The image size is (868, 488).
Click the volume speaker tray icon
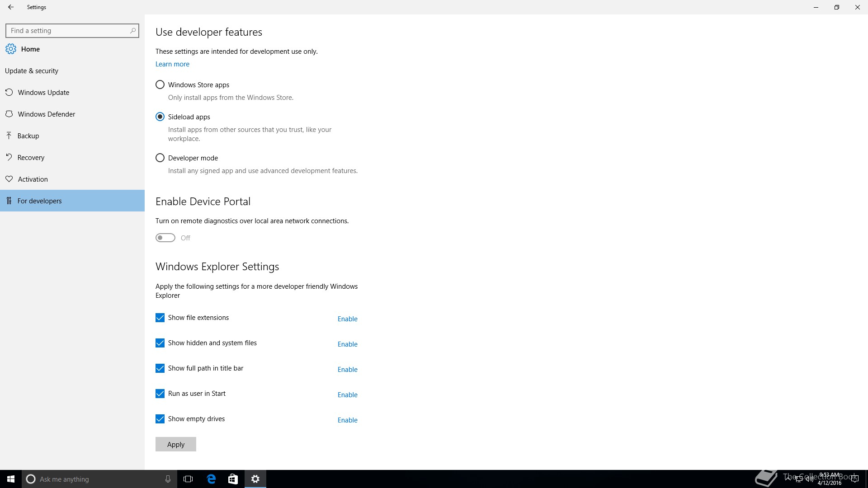(x=809, y=479)
